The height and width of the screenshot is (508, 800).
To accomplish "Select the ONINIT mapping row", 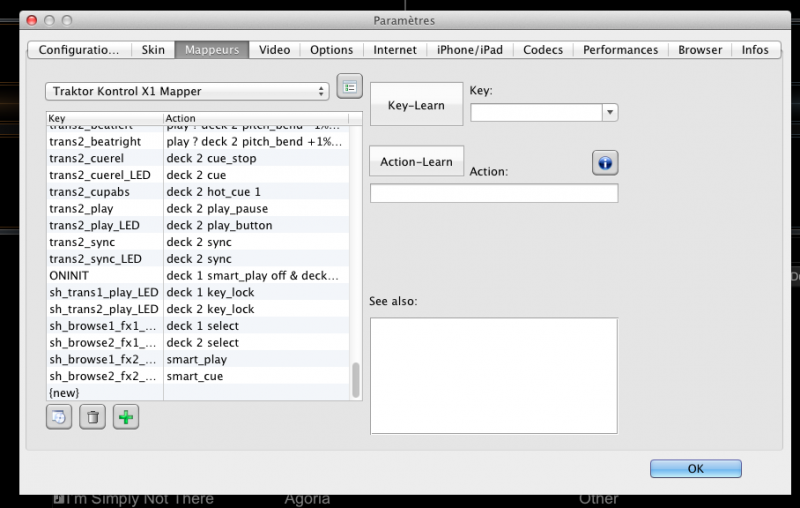I will point(198,275).
